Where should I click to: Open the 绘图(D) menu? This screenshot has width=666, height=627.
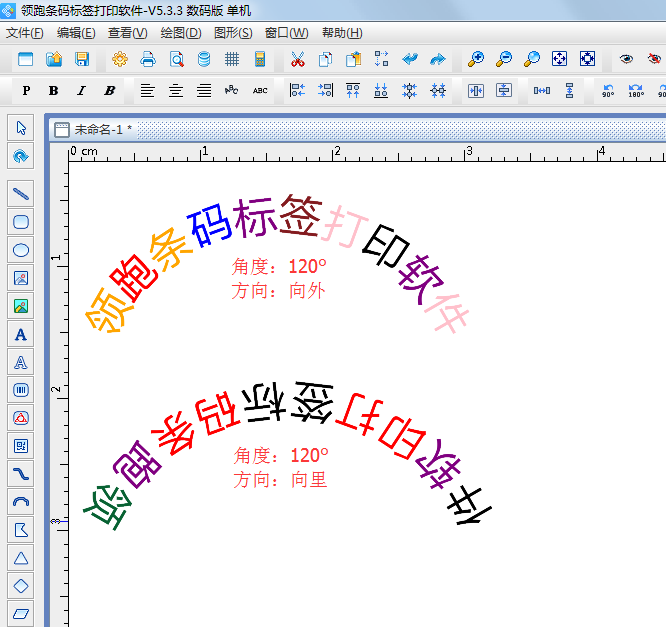(x=181, y=33)
